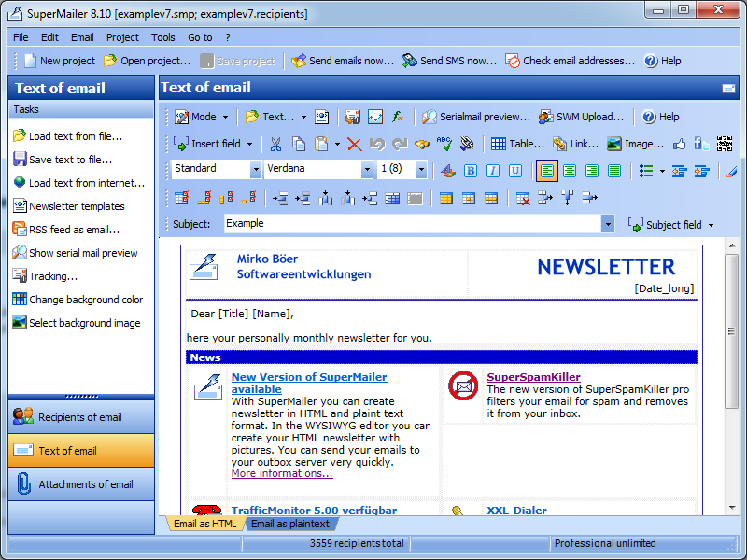Click the delete table icon
747x560 pixels.
coord(523,198)
